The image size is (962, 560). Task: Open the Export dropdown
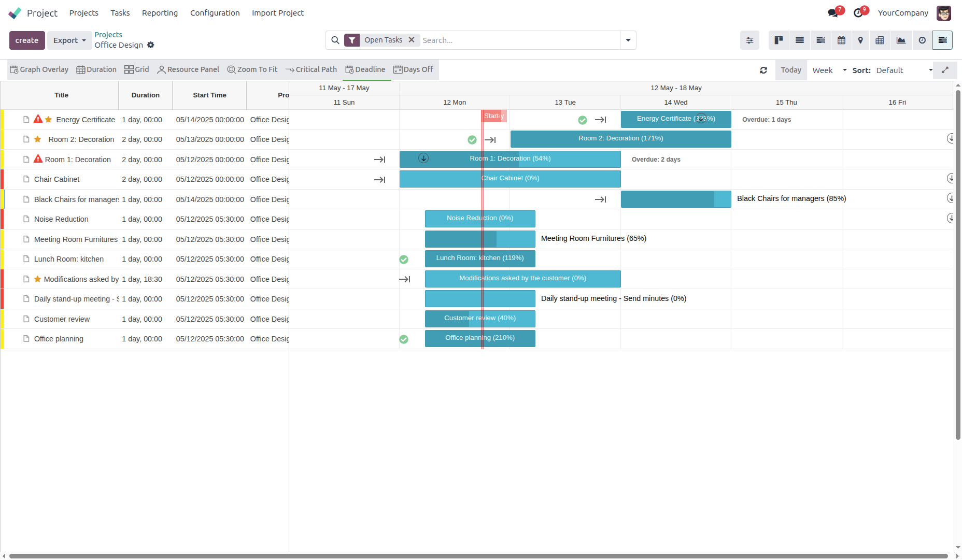tap(69, 40)
